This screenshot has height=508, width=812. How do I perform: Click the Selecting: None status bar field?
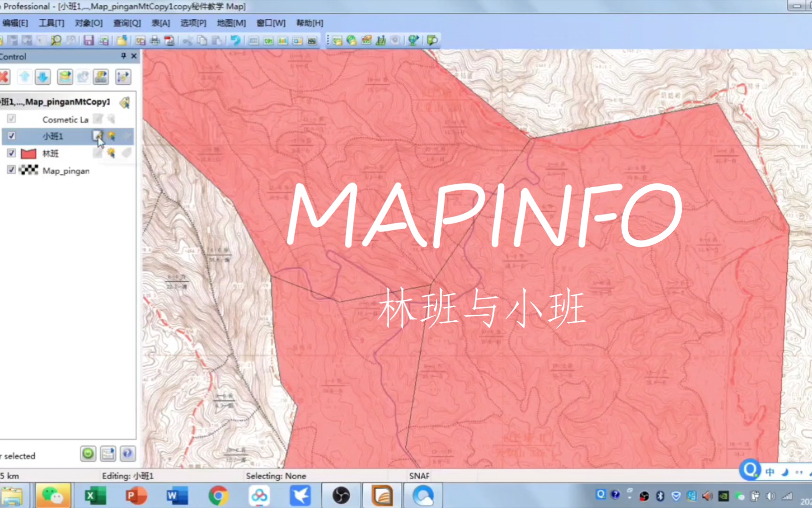276,476
